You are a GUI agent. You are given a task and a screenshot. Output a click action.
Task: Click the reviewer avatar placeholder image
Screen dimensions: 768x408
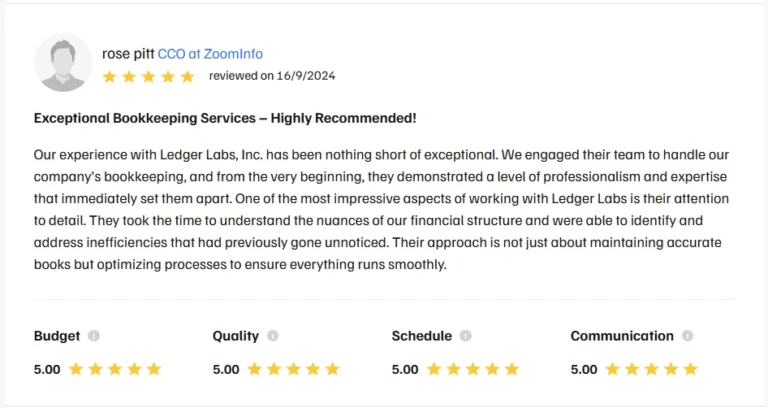(63, 63)
